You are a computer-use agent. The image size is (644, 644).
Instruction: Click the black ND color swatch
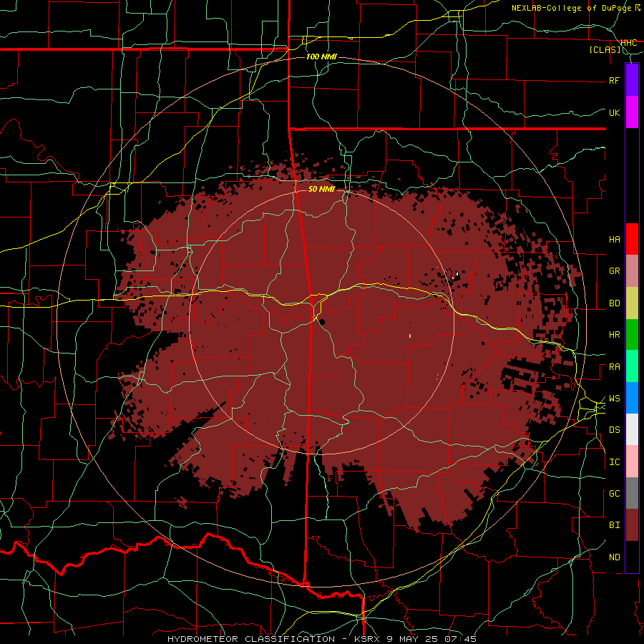click(632, 557)
